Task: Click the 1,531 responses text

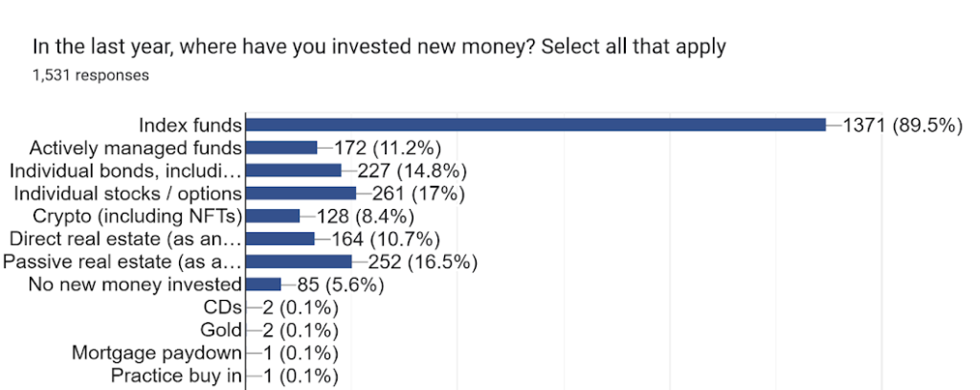Action: 91,76
